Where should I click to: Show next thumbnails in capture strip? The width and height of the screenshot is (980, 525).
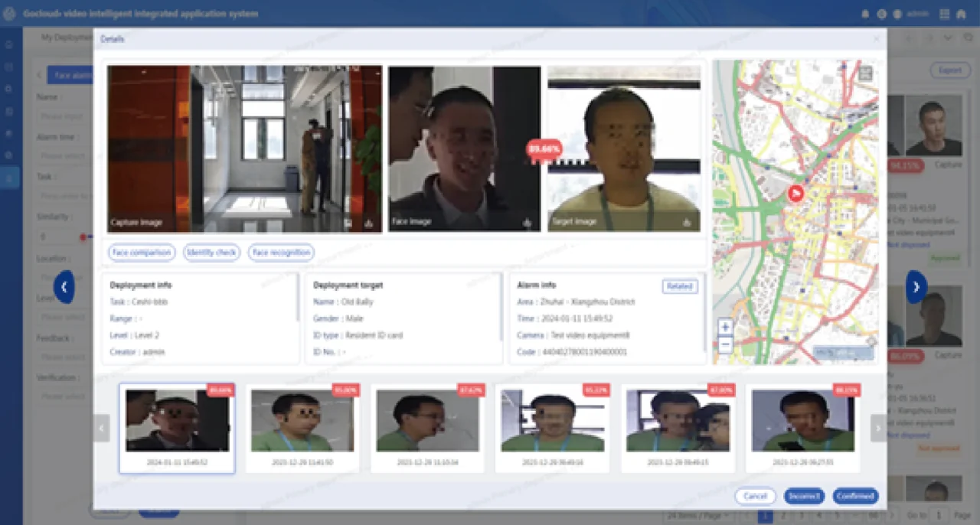(878, 429)
